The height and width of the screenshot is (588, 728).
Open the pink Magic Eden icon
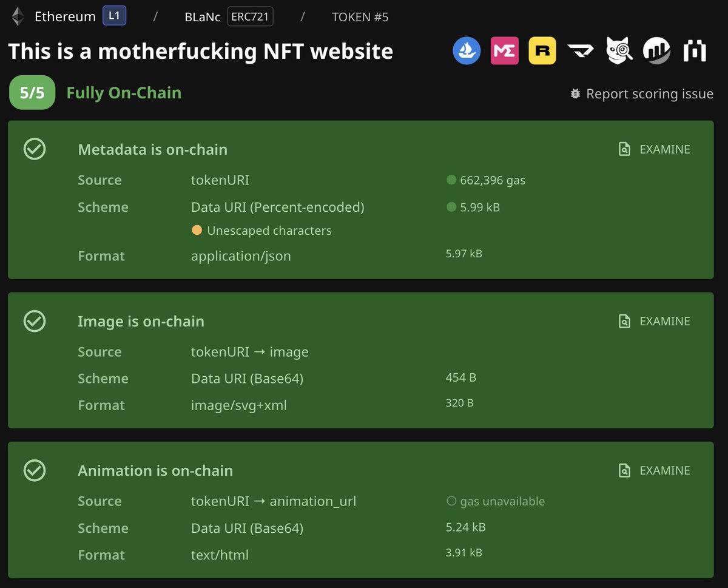coord(504,51)
